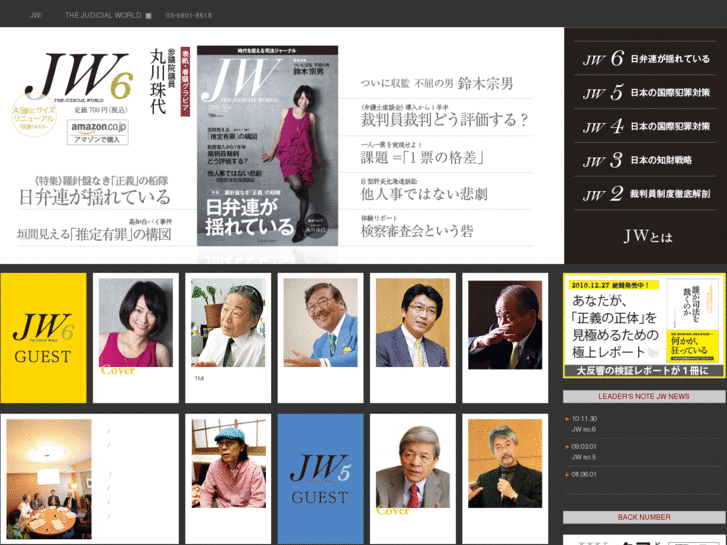Open news item 09.03.01 JW no.5
Viewport: 727px width, 545px height.
tap(584, 452)
